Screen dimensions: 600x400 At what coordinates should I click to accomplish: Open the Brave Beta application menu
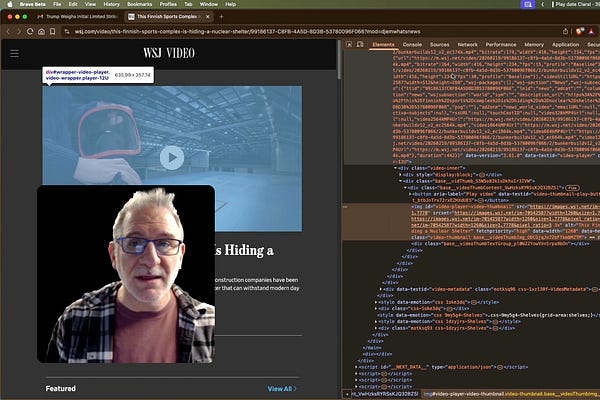coord(33,4)
